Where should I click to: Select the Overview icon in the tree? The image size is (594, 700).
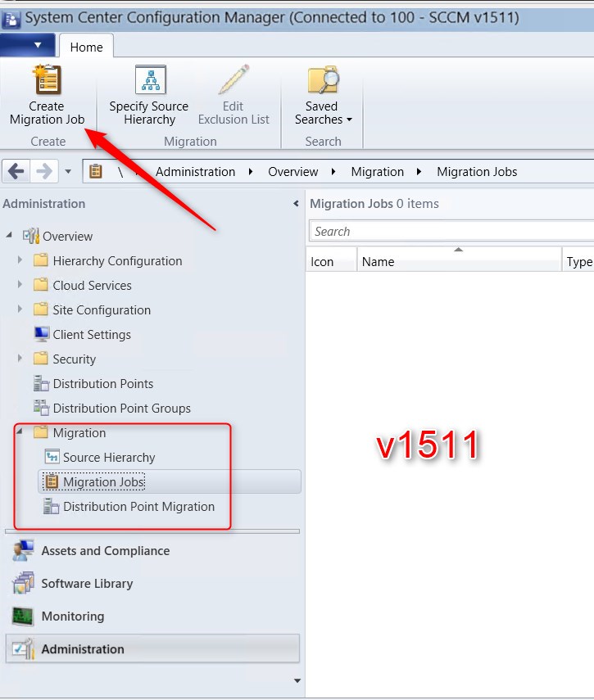31,236
